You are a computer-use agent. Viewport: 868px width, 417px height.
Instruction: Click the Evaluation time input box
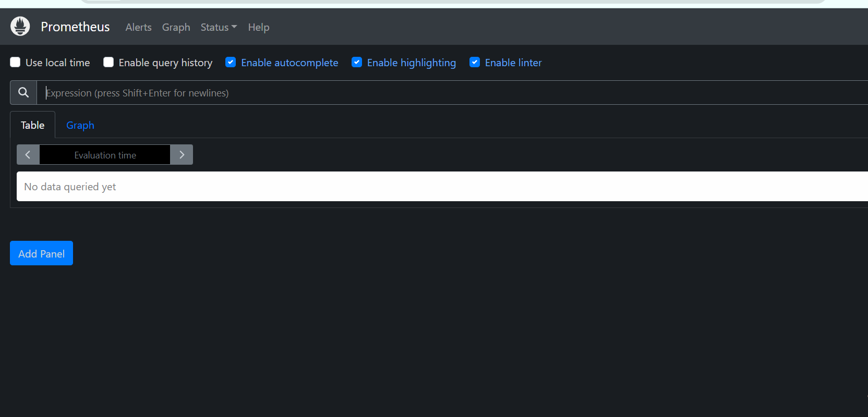tap(105, 155)
